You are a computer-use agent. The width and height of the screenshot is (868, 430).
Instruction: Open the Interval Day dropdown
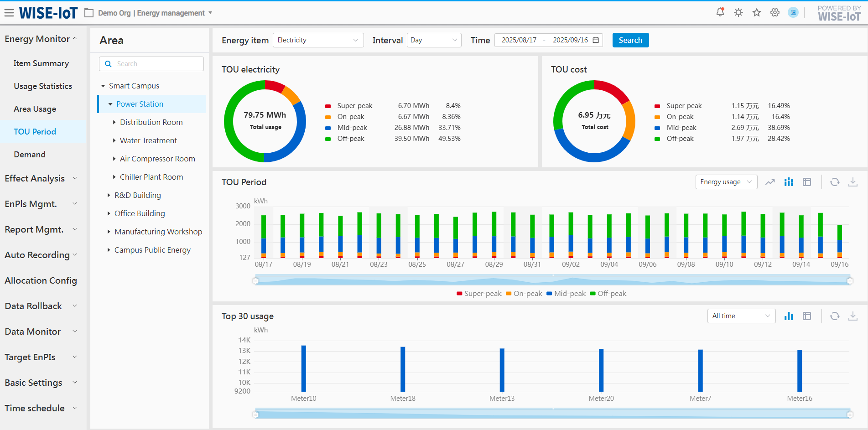tap(434, 40)
